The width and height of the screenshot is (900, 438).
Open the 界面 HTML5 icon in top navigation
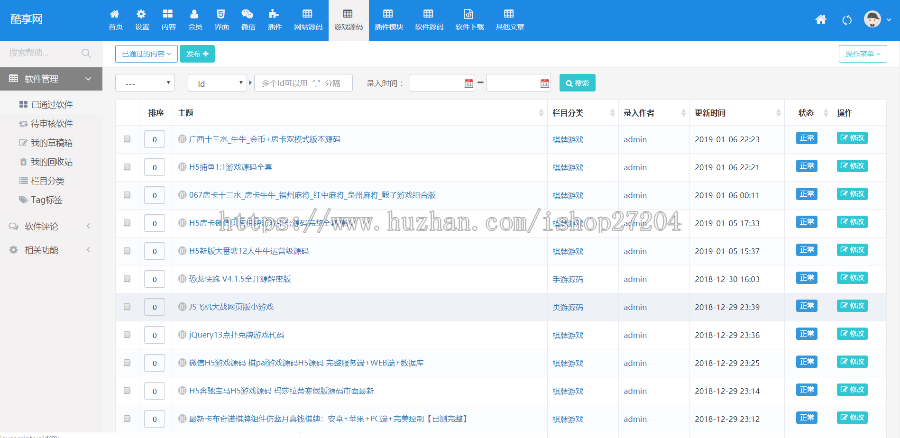(x=221, y=14)
